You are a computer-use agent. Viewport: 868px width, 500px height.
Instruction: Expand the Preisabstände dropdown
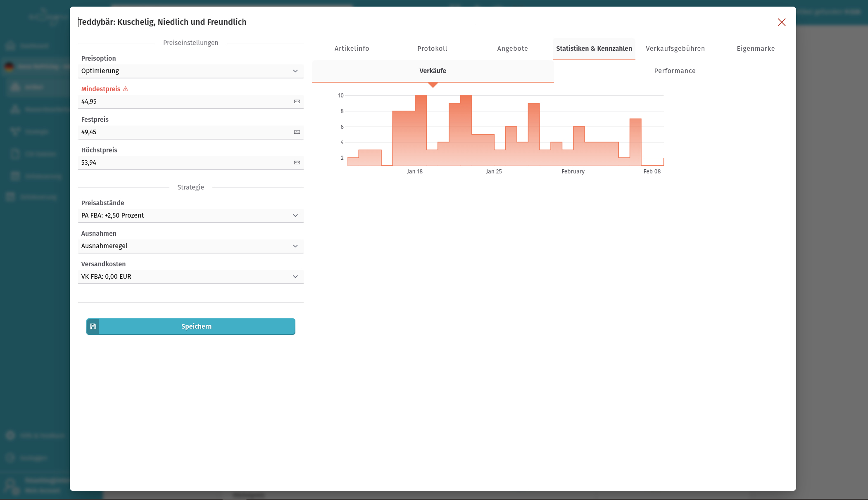click(x=190, y=216)
